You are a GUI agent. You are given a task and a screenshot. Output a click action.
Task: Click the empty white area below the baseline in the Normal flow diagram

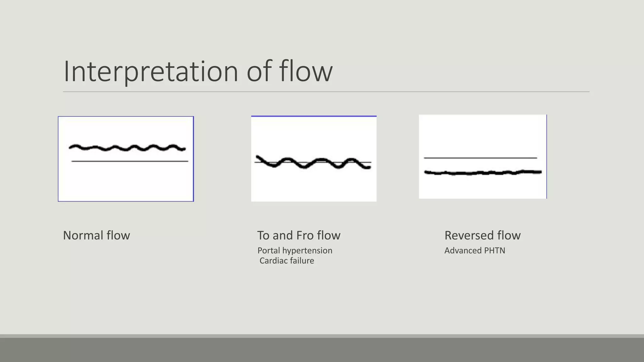tap(126, 182)
